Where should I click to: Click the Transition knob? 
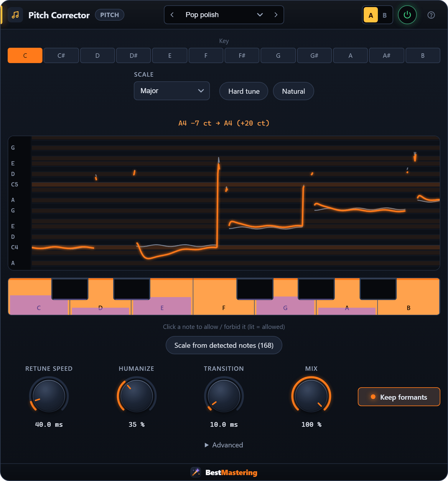(224, 396)
